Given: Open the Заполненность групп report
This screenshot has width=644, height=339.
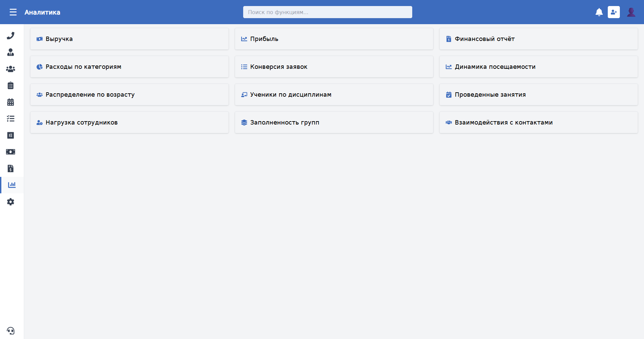Looking at the screenshot, I should 334,123.
